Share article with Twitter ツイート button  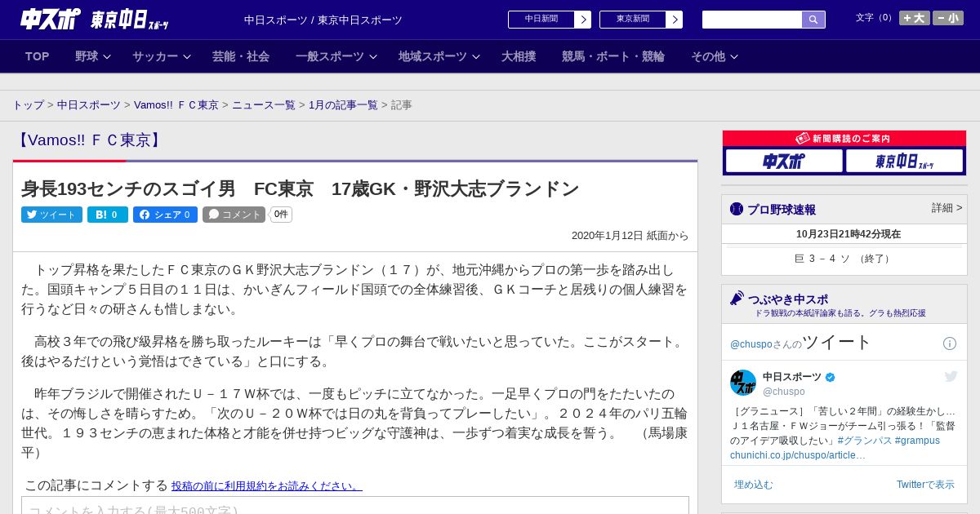pos(51,215)
